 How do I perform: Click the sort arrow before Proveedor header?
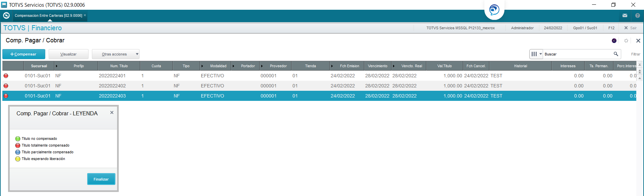[262, 66]
